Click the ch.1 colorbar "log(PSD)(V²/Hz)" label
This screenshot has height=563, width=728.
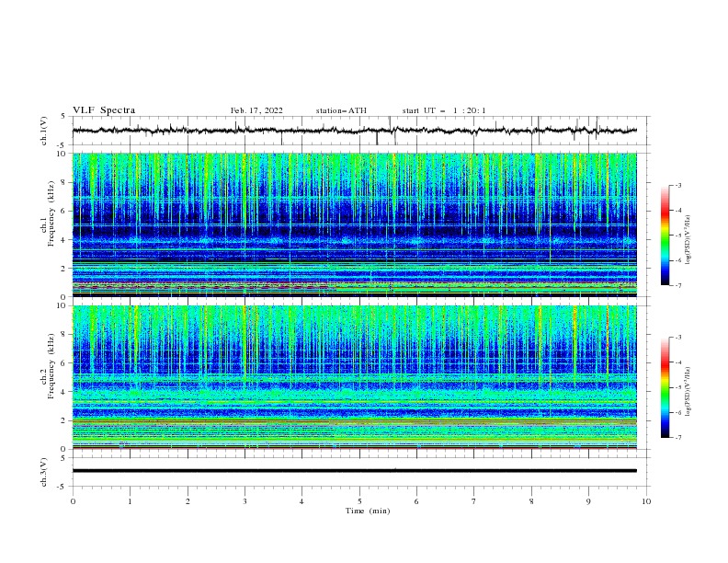[688, 240]
